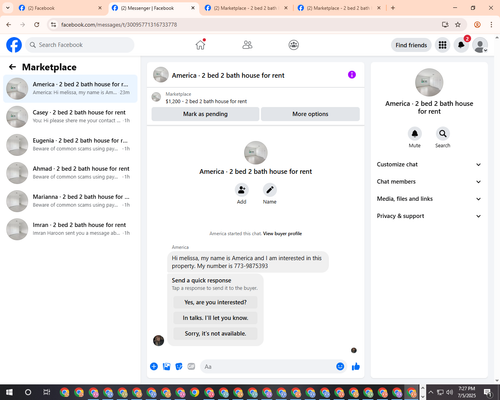This screenshot has width=500, height=400.
Task: Send quick reply 'Yes, are you interested?'
Action: [215, 302]
